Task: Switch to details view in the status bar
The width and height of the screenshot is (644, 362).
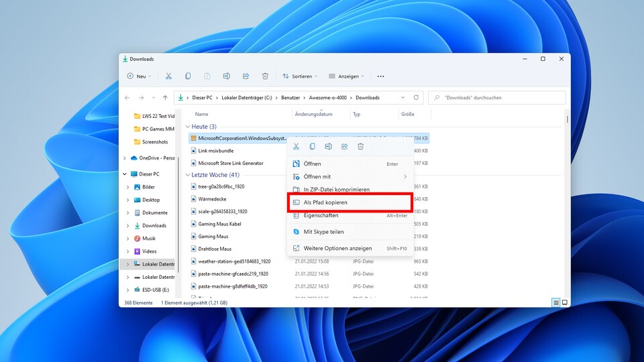Action: (556, 303)
